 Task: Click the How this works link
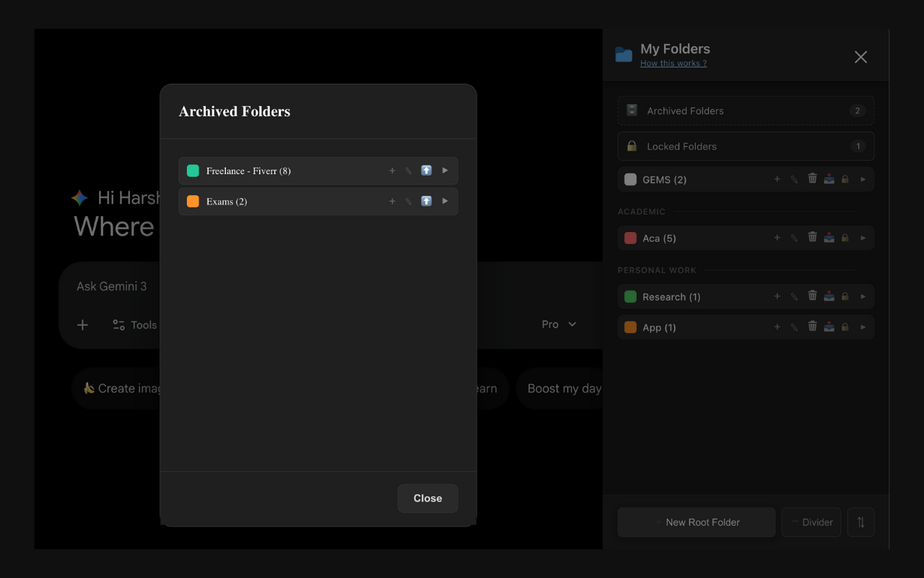click(673, 63)
